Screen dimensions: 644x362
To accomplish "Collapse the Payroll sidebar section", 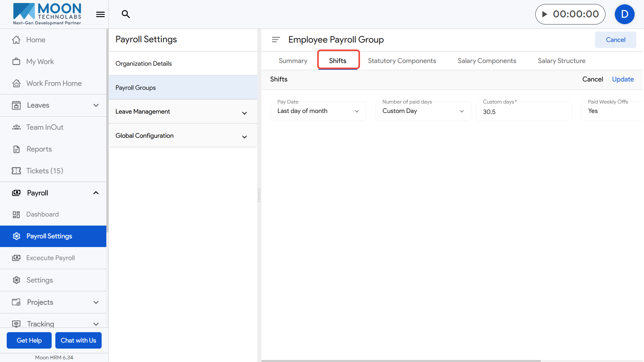I will pyautogui.click(x=96, y=193).
